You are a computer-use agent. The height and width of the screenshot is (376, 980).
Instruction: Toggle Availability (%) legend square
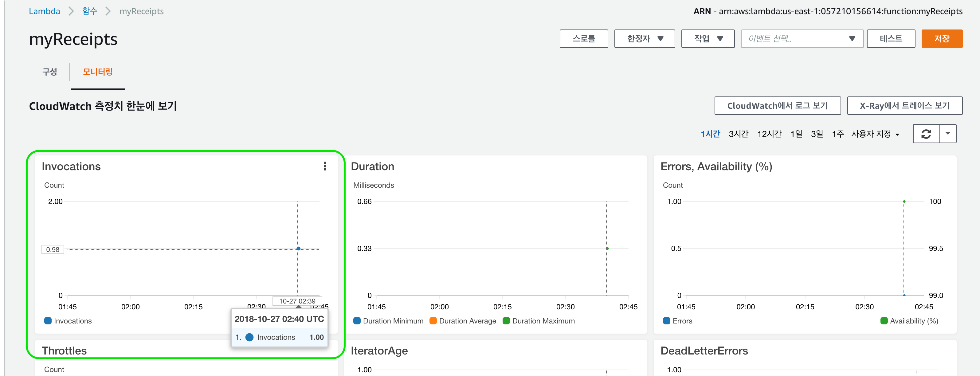[x=884, y=321]
